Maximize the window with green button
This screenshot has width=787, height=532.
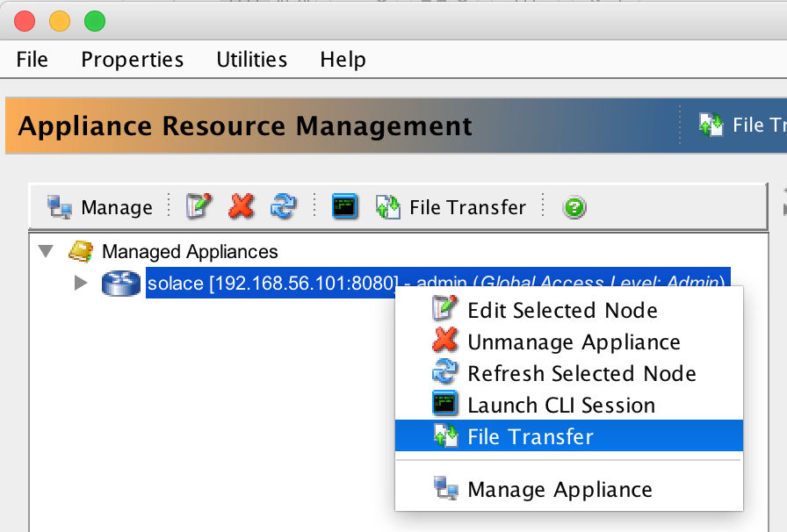tap(95, 22)
